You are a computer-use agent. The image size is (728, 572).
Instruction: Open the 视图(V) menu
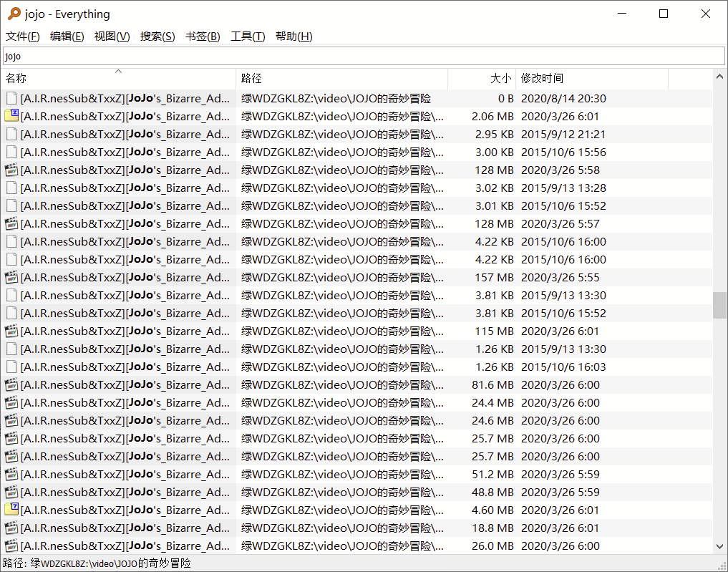[112, 37]
